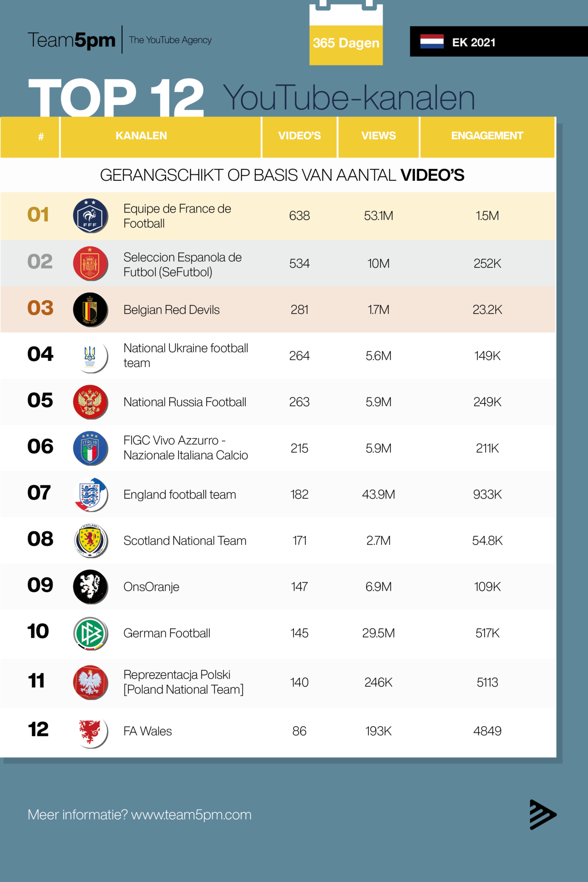
Task: Click the FA Wales red dragon icon
Action: click(x=90, y=731)
